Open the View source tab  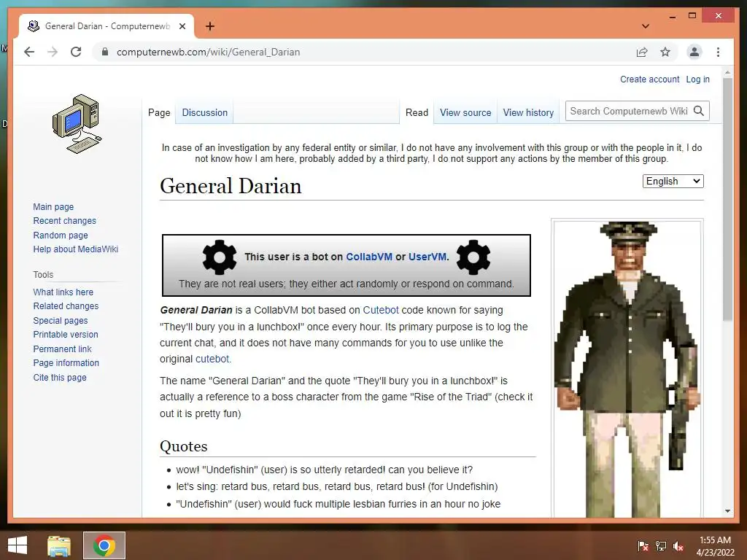coord(465,113)
